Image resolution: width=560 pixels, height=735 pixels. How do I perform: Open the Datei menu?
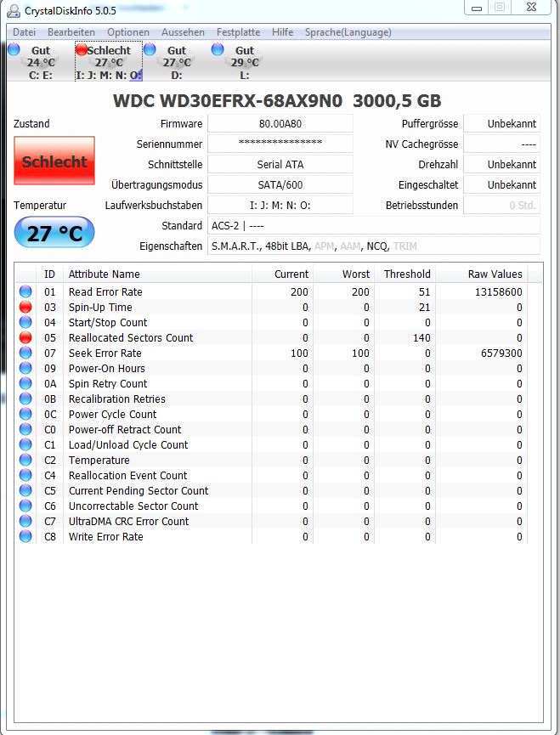tap(25, 32)
